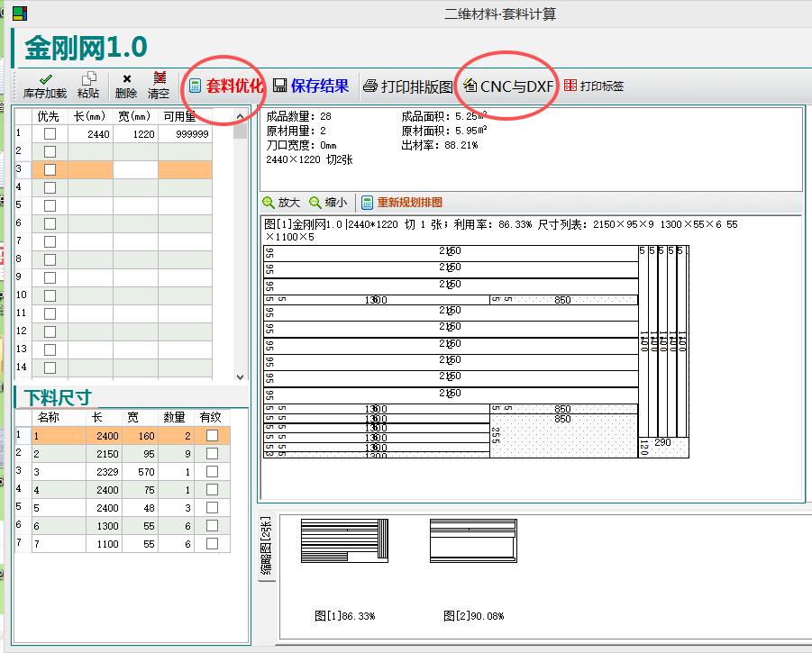812x653 pixels.
Task: Open CNC与DXF export
Action: (x=508, y=86)
